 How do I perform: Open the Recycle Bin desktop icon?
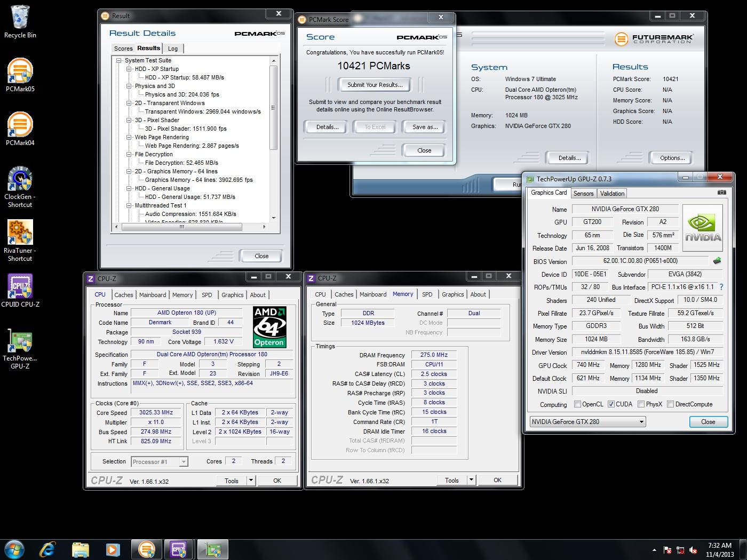click(x=20, y=22)
